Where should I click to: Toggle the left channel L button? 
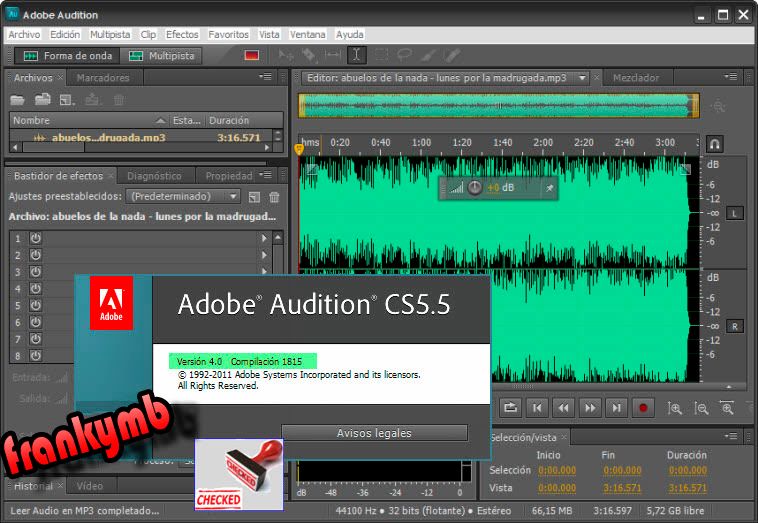pyautogui.click(x=734, y=213)
